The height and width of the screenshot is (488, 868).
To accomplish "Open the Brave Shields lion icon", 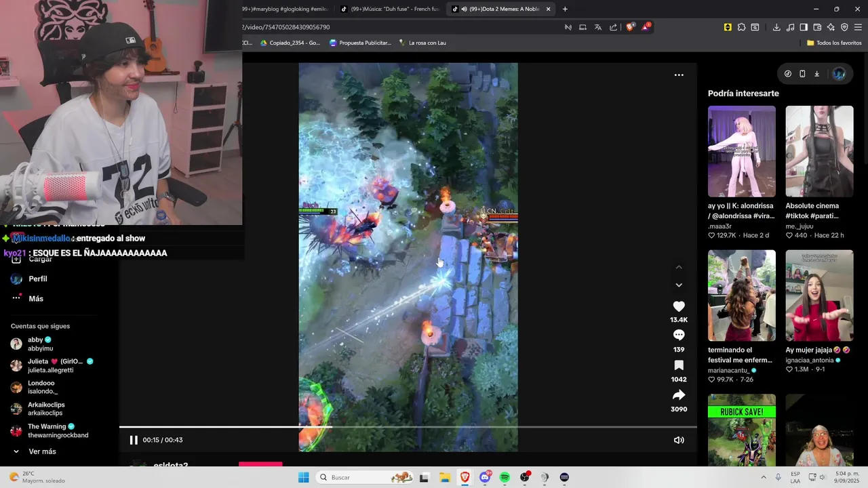I will tap(630, 27).
